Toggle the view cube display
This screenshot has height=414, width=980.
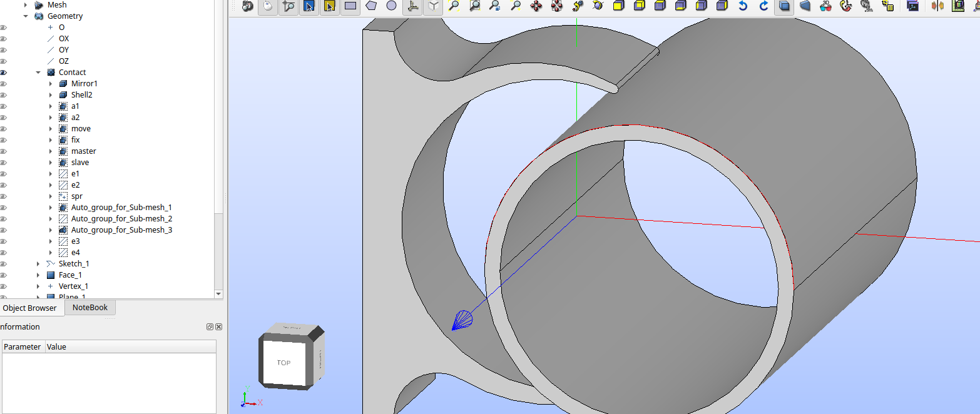[433, 6]
